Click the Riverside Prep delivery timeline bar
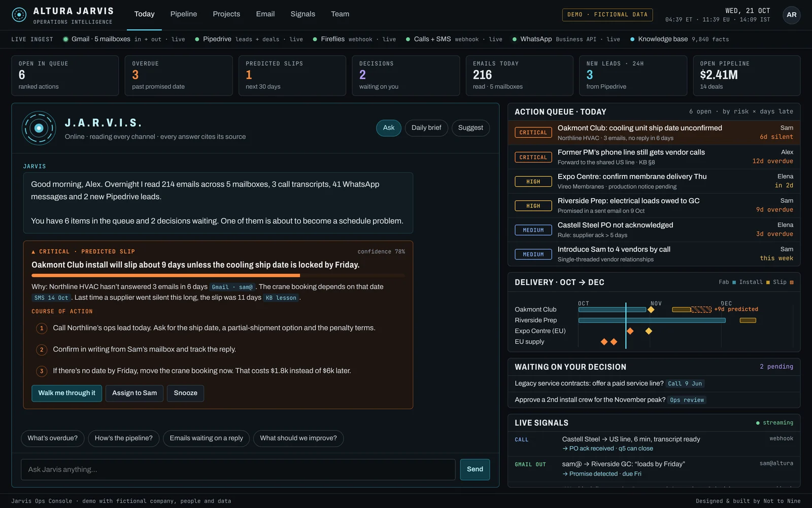This screenshot has width=812, height=508. pos(652,321)
